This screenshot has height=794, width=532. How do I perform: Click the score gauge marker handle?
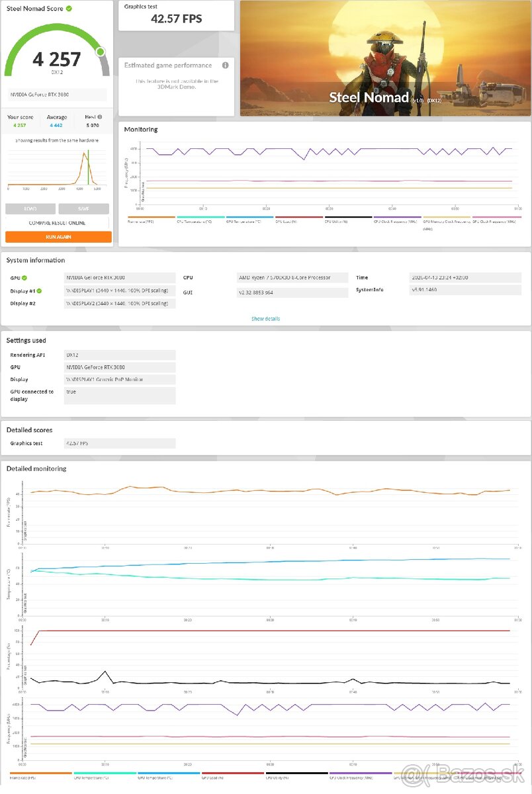click(101, 52)
